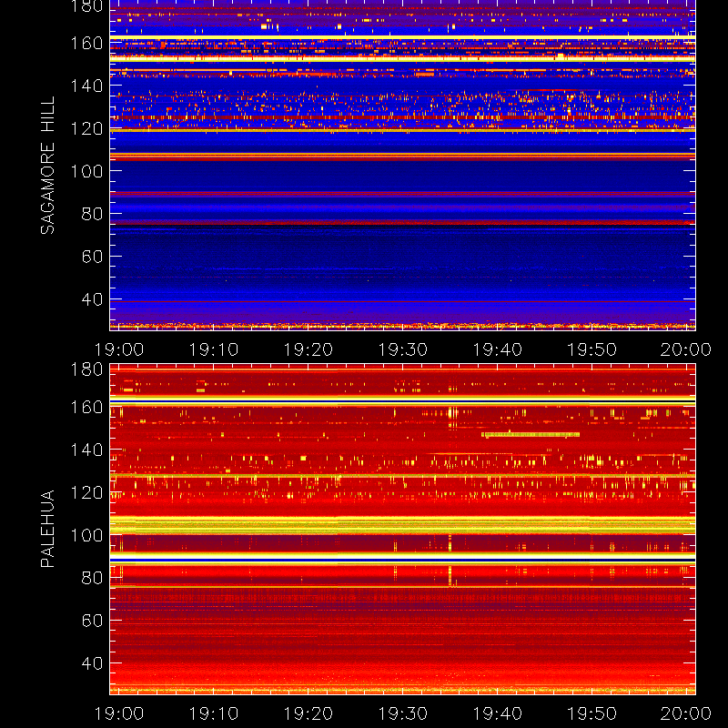
Task: Select the 40 tick label on Sagamore Hill plot
Action: [x=92, y=299]
